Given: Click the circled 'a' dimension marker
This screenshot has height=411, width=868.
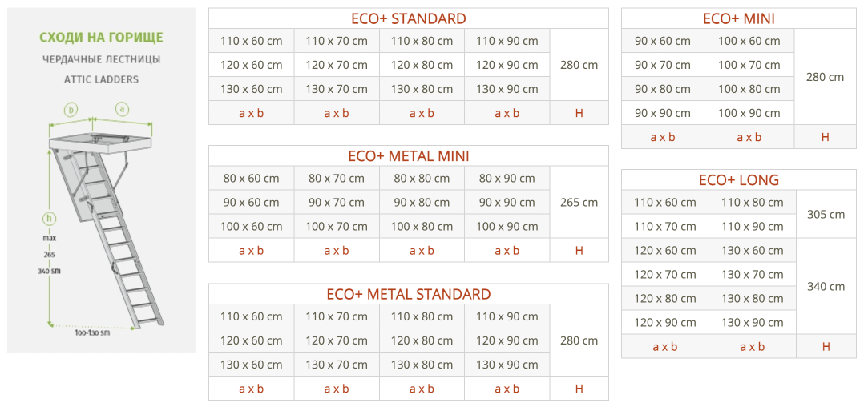Looking at the screenshot, I should [123, 110].
